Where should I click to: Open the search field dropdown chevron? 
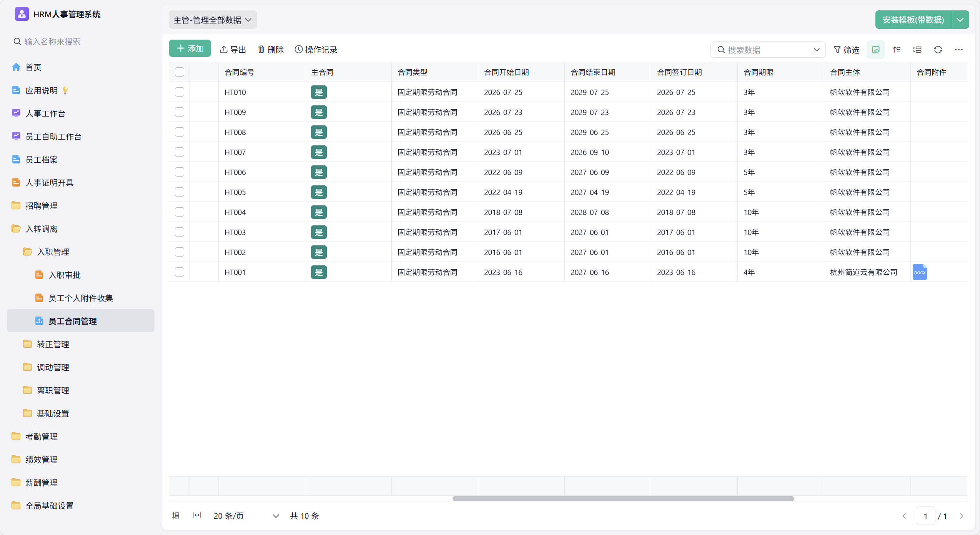pyautogui.click(x=817, y=50)
